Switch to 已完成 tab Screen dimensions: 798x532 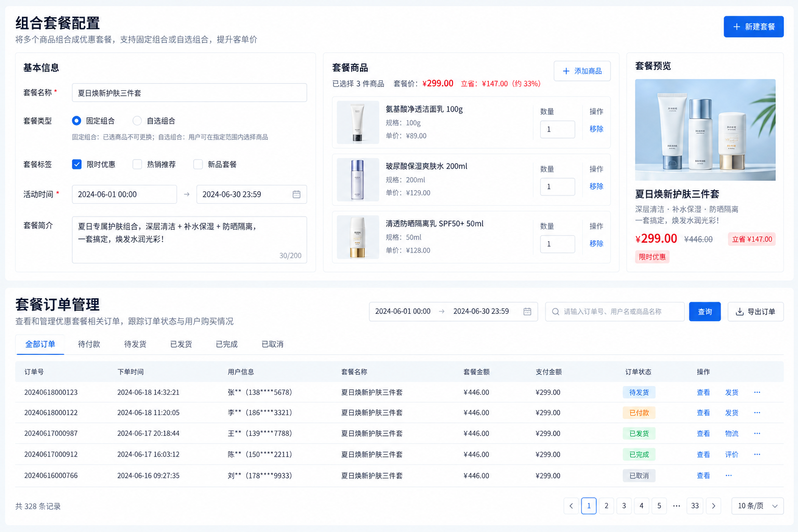click(x=227, y=344)
